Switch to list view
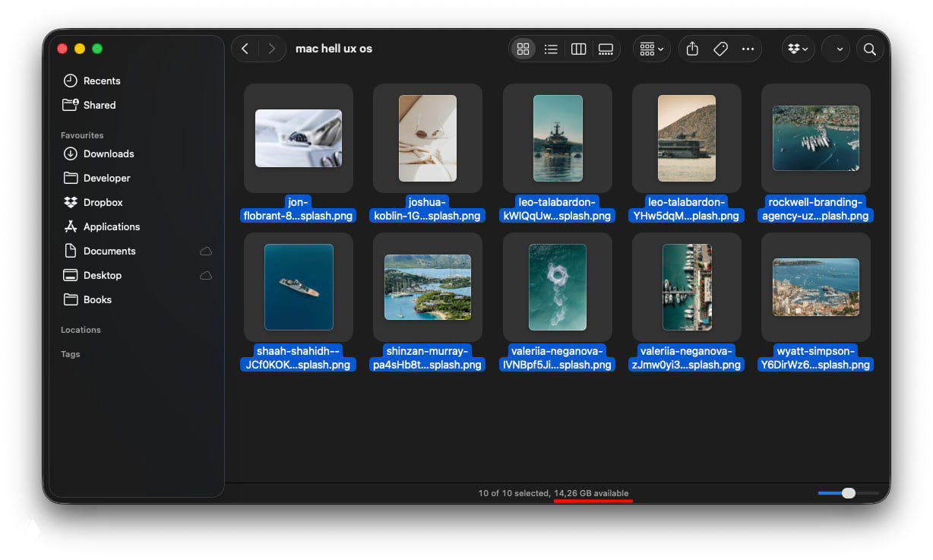This screenshot has height=560, width=933. point(551,49)
